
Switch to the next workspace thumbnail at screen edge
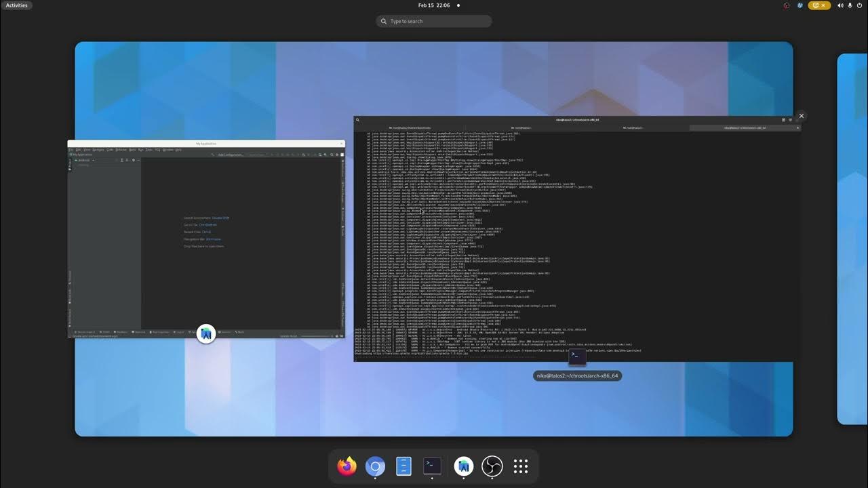point(852,239)
